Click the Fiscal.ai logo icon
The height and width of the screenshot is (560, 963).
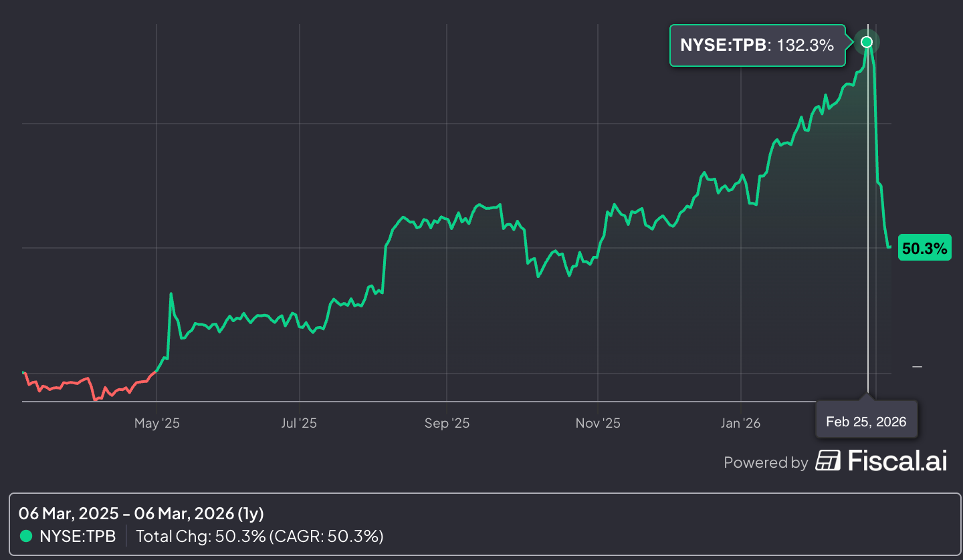tap(828, 461)
